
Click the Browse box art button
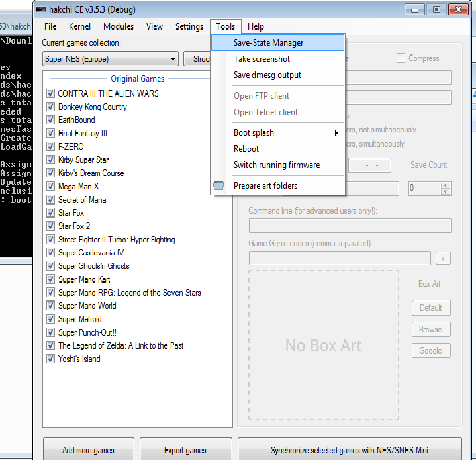pyautogui.click(x=431, y=330)
